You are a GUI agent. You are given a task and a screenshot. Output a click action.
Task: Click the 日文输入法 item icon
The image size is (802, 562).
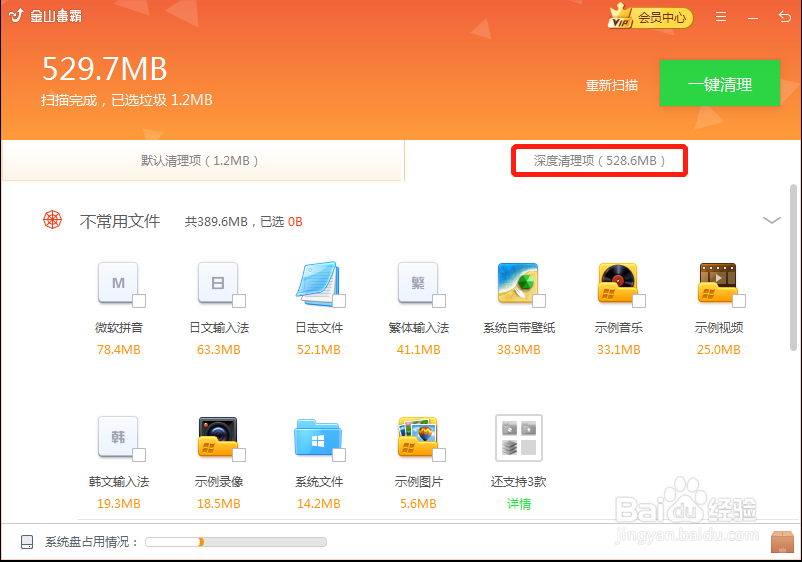point(218,283)
